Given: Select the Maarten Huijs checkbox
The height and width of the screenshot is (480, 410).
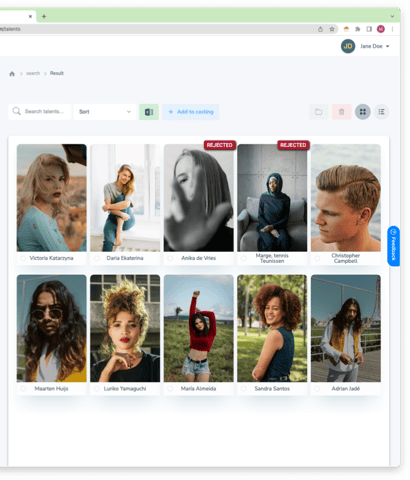Looking at the screenshot, I should [23, 389].
